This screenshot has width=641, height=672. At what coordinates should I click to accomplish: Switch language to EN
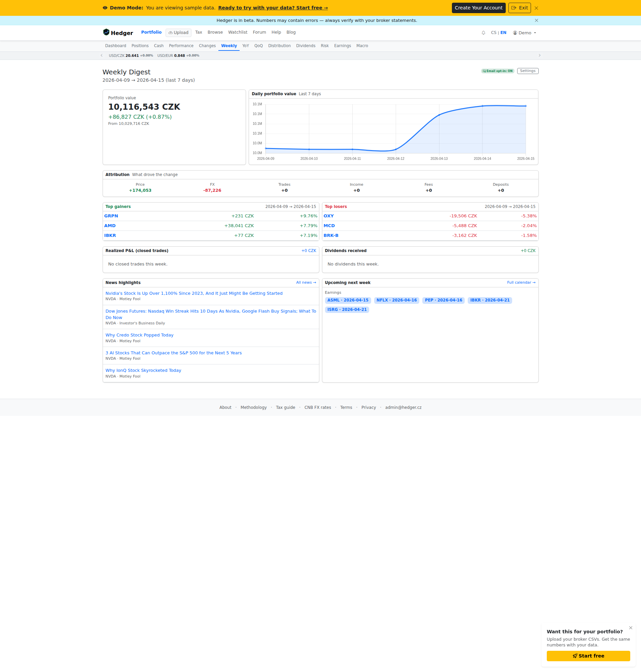pyautogui.click(x=503, y=33)
